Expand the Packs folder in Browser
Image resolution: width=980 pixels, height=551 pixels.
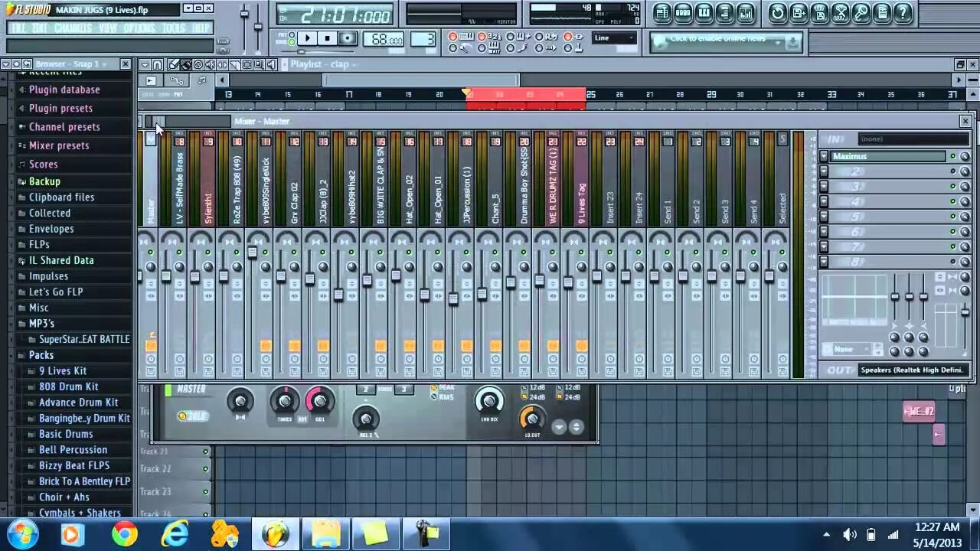[x=41, y=355]
